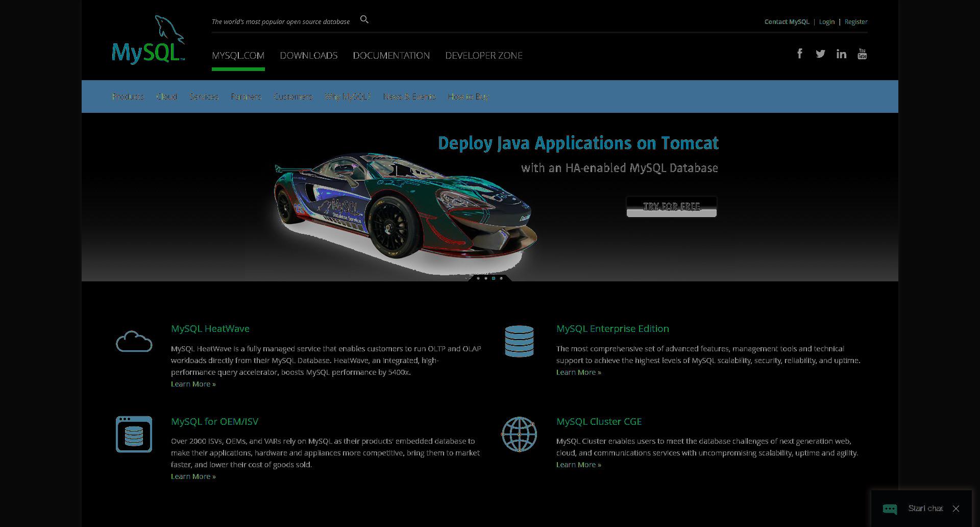Click the chat bubble icon
The image size is (980, 527).
click(x=890, y=509)
